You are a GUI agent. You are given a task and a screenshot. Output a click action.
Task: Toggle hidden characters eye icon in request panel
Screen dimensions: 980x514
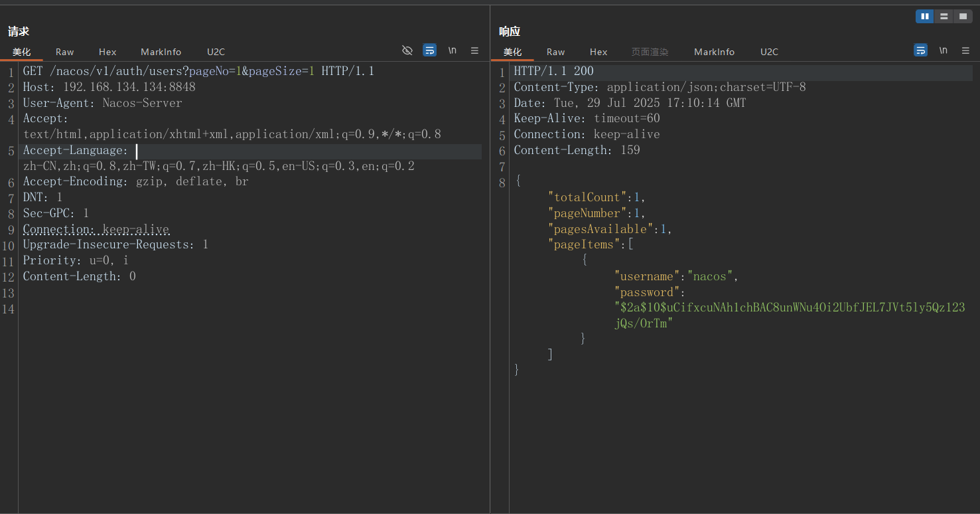407,50
